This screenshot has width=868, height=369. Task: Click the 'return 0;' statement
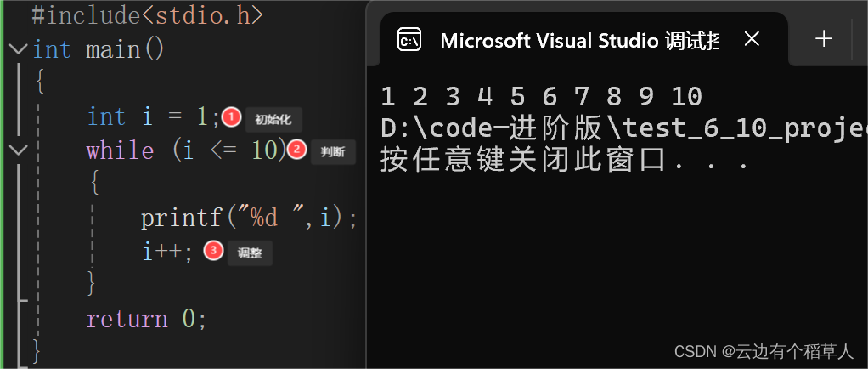tap(146, 320)
